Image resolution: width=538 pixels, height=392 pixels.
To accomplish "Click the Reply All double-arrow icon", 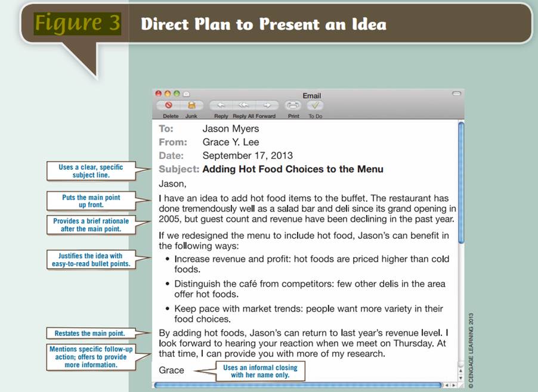I will pos(243,105).
